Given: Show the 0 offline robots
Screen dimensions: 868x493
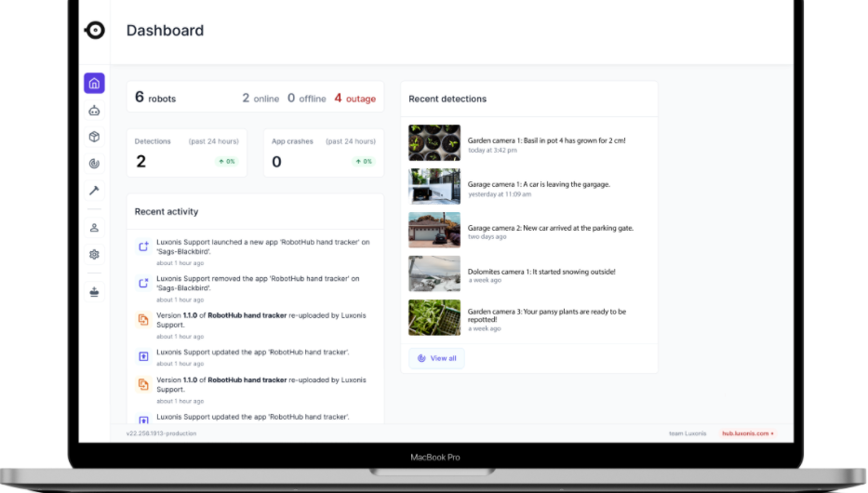Looking at the screenshot, I should (x=306, y=98).
